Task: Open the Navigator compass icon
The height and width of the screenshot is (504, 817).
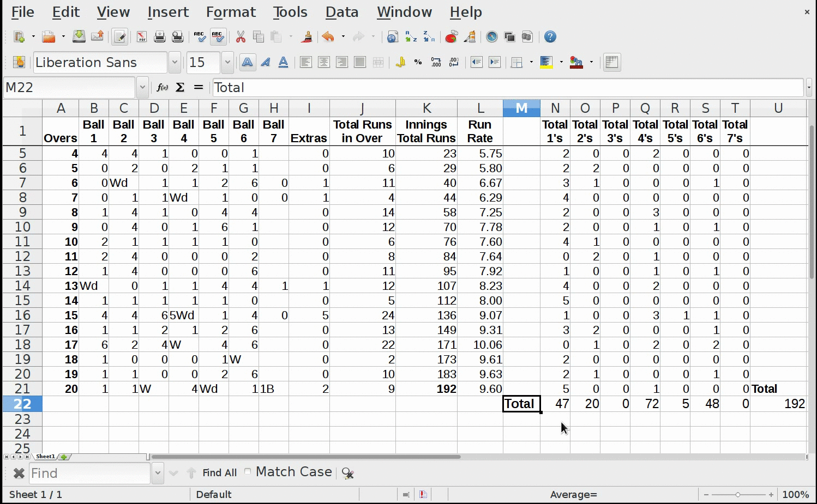Action: coord(492,37)
